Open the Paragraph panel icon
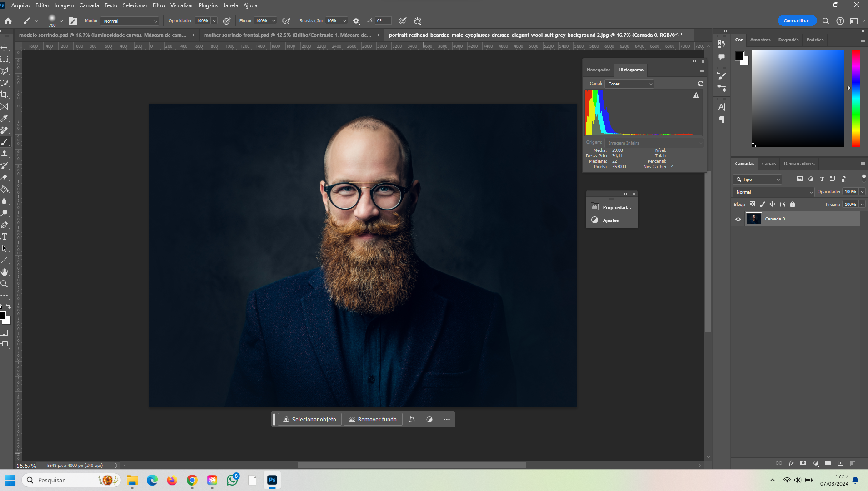The height and width of the screenshot is (491, 868). point(721,120)
